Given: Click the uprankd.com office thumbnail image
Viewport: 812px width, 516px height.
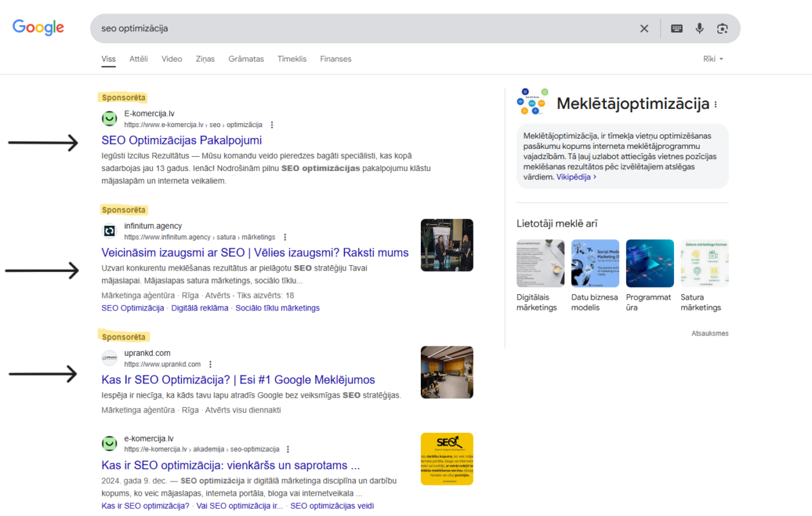Looking at the screenshot, I should pos(447,372).
